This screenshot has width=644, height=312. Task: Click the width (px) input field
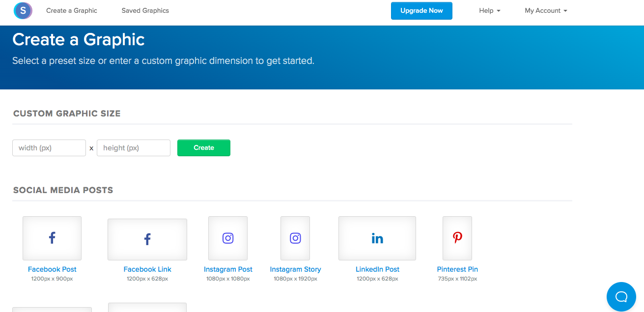[x=49, y=148]
